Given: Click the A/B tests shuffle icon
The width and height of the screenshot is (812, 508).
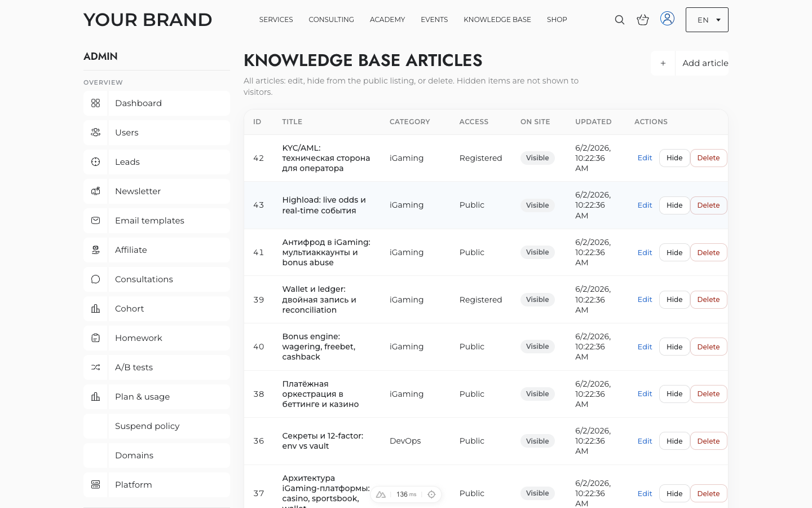Looking at the screenshot, I should (96, 367).
